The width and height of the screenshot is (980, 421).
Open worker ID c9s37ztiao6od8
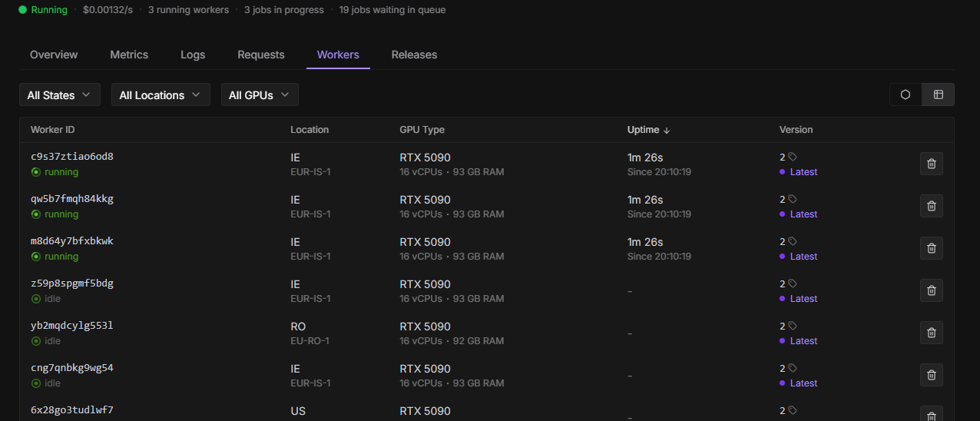[72, 157]
